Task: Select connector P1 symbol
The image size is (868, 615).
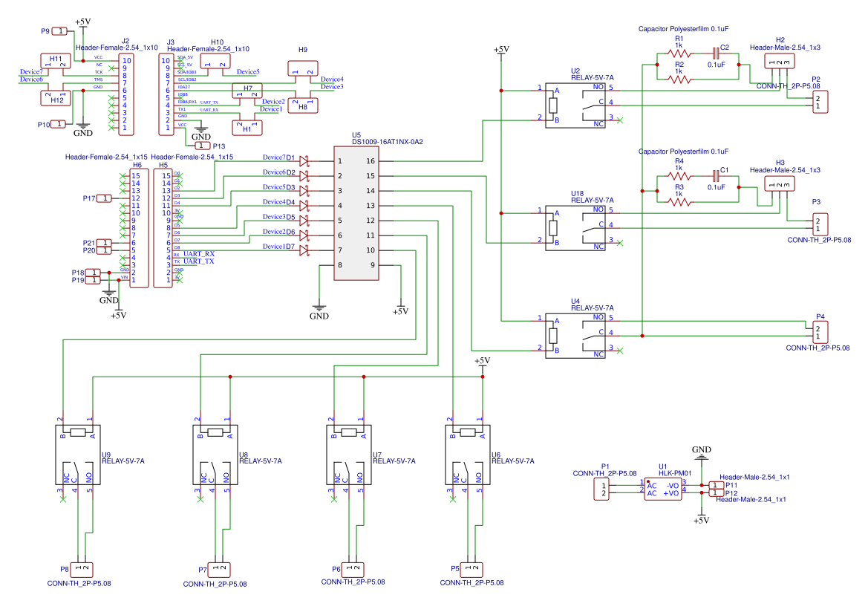Action: pyautogui.click(x=601, y=489)
